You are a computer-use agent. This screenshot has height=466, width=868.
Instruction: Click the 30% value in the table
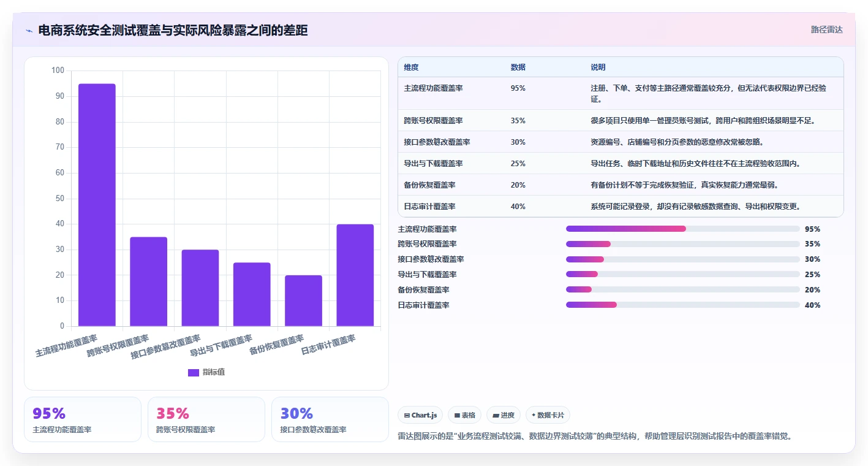click(518, 142)
